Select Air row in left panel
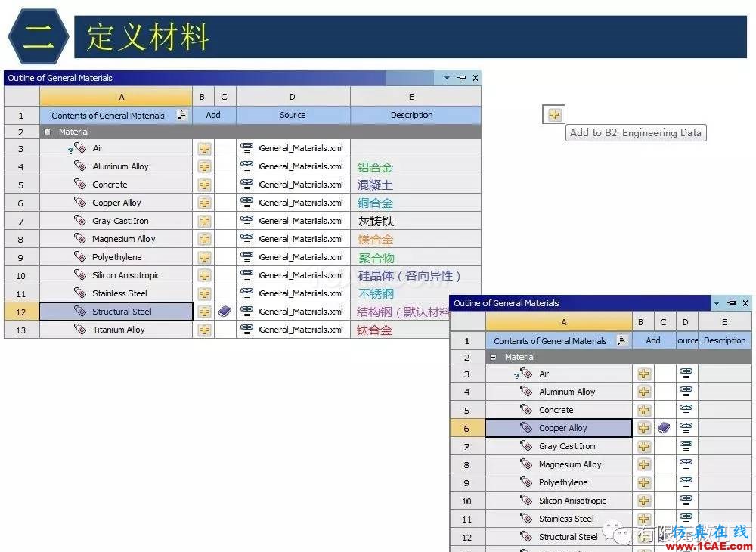This screenshot has width=756, height=552. point(116,148)
